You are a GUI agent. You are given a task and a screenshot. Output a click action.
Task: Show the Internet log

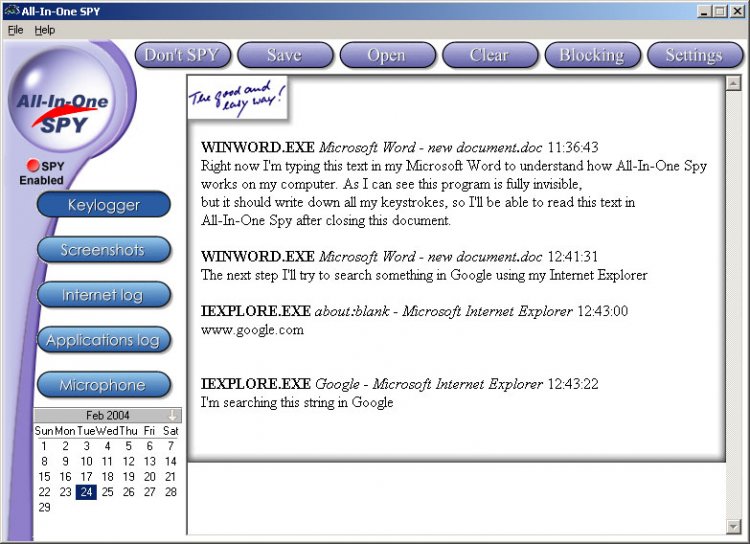coord(104,295)
